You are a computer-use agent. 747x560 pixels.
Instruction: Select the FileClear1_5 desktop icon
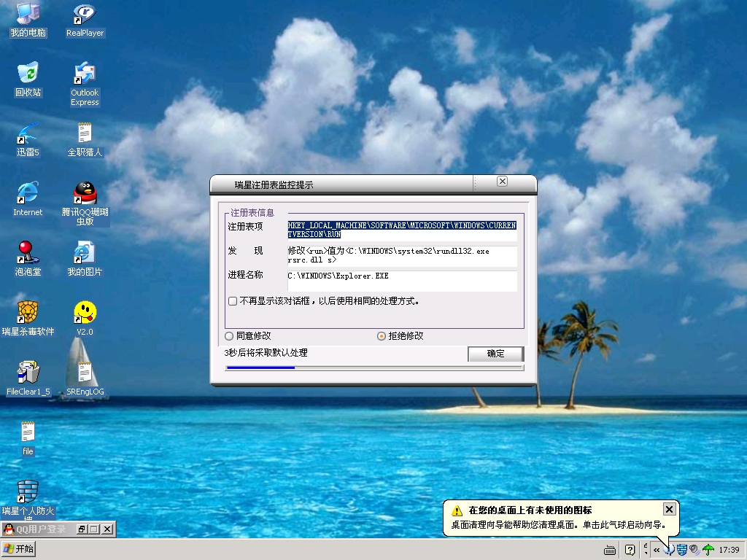[28, 378]
